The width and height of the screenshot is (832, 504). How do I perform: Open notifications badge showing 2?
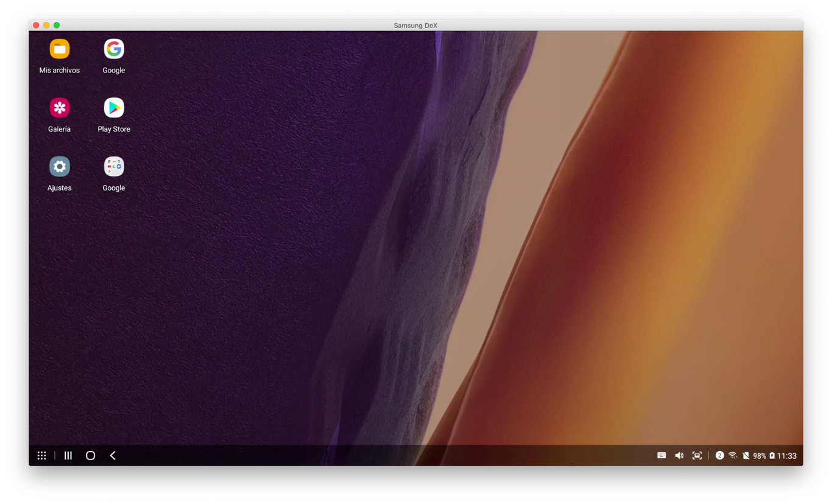point(719,455)
